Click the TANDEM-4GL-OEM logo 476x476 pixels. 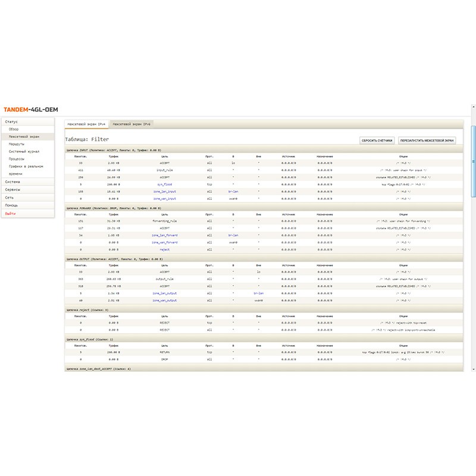point(30,110)
